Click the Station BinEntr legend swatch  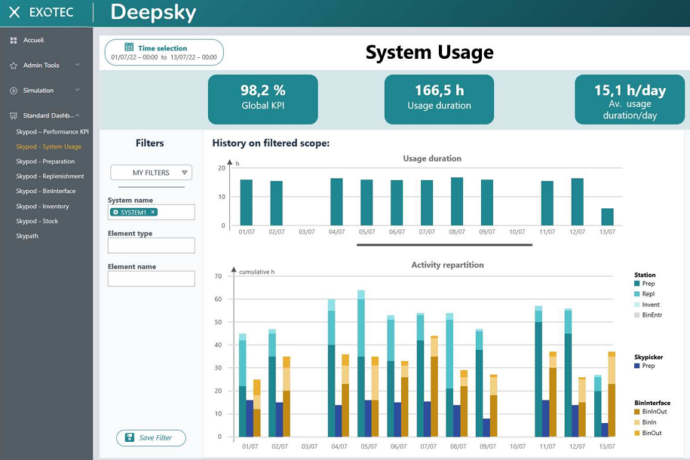(637, 315)
